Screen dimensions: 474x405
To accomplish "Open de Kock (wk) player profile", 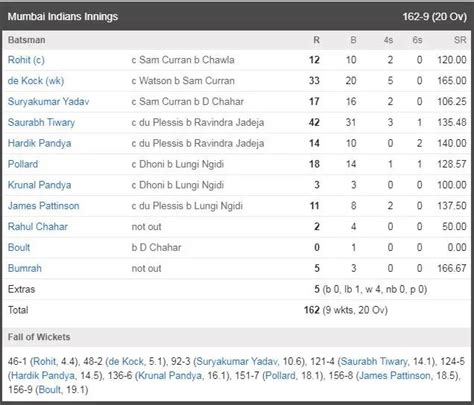I will 36,81.
